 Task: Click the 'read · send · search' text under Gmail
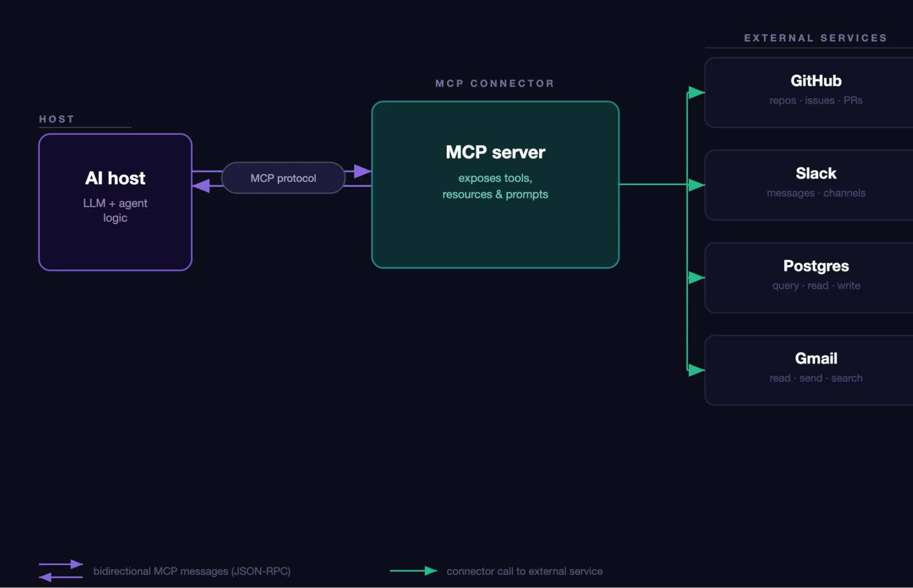[815, 378]
